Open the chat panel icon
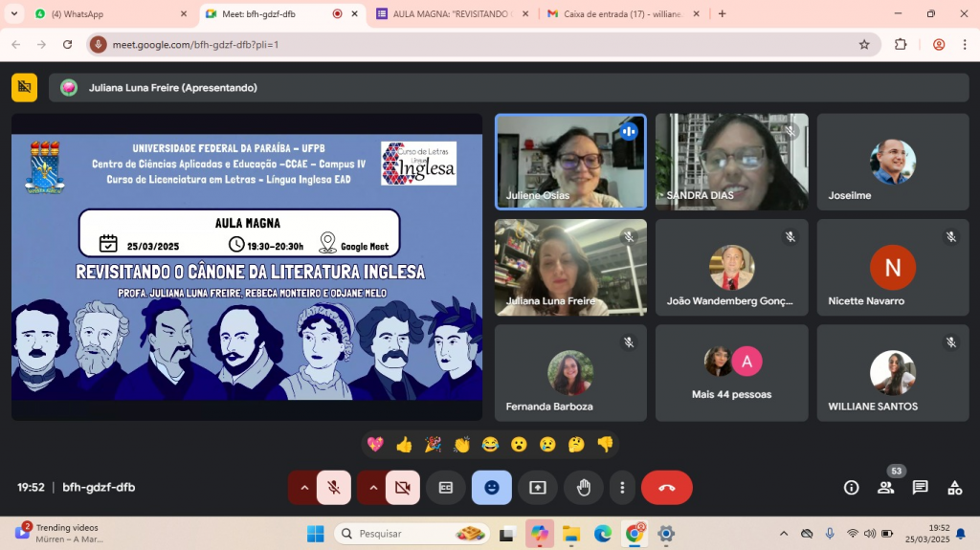 click(x=920, y=488)
